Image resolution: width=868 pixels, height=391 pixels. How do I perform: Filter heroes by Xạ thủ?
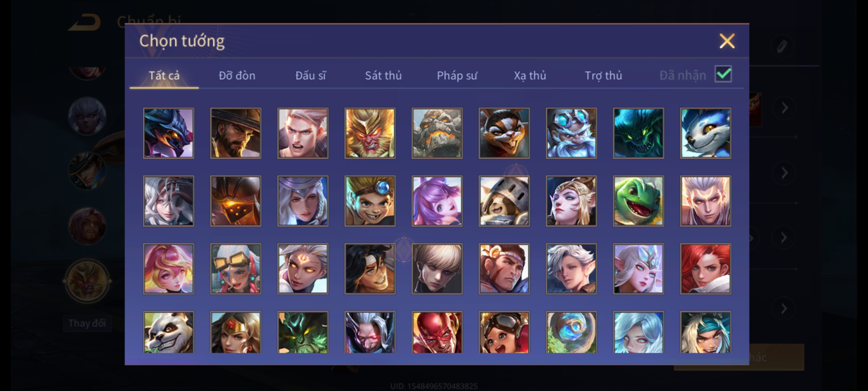[530, 75]
